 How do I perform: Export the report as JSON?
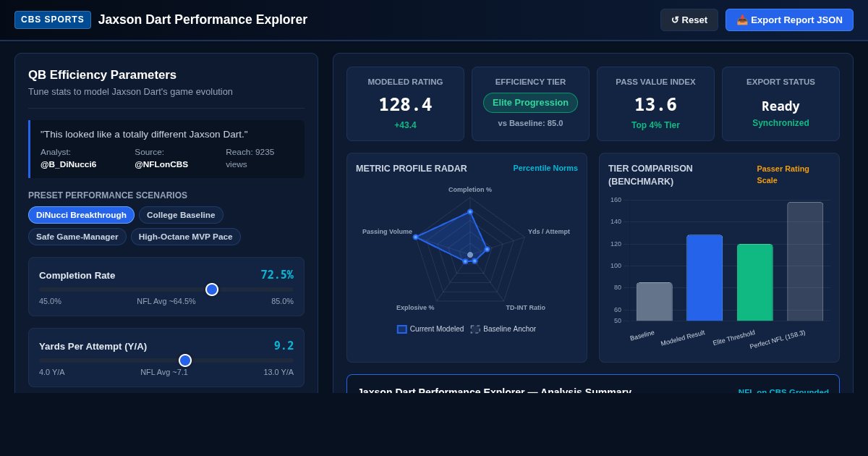[x=789, y=20]
